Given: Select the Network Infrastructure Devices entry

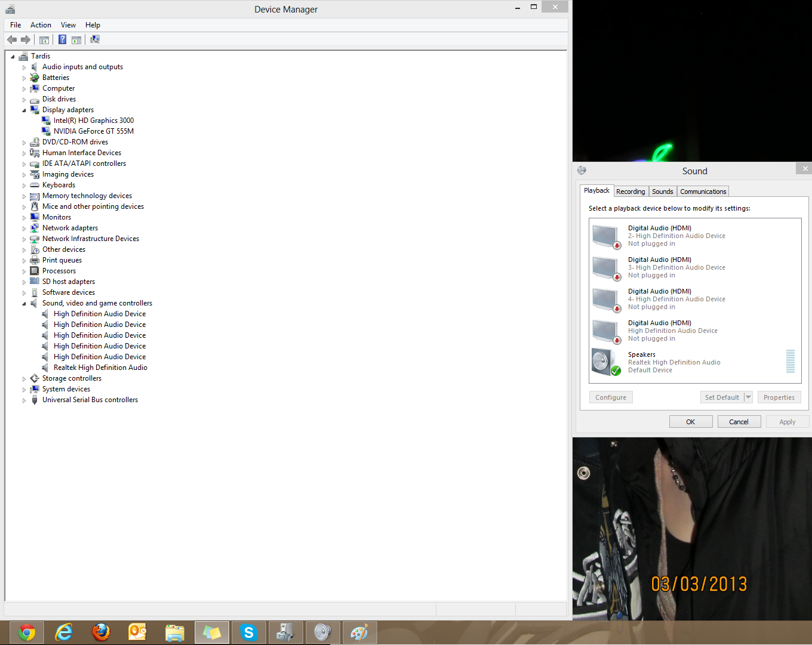Looking at the screenshot, I should pyautogui.click(x=91, y=239).
